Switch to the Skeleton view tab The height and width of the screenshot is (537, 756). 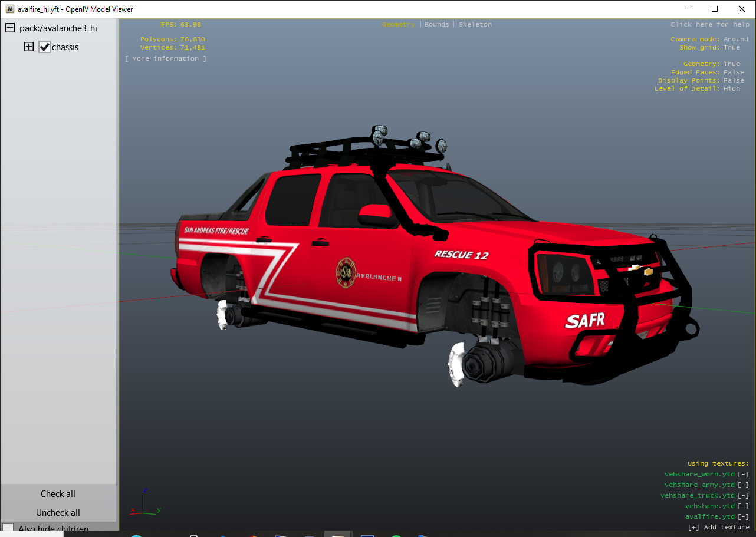pos(475,24)
